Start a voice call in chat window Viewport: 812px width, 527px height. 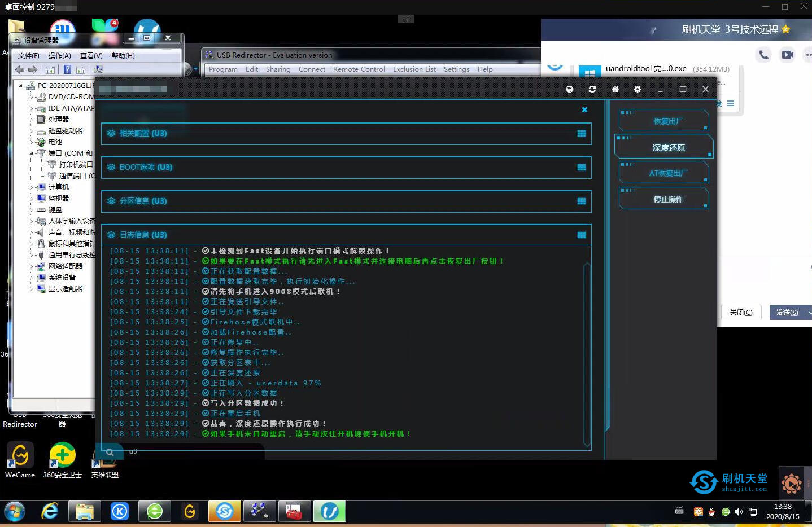[764, 55]
